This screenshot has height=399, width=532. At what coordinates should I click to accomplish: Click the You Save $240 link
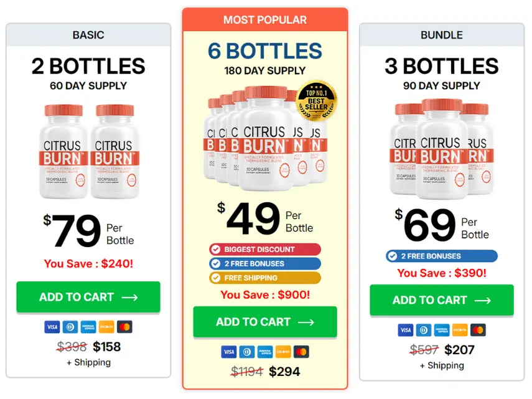(88, 263)
